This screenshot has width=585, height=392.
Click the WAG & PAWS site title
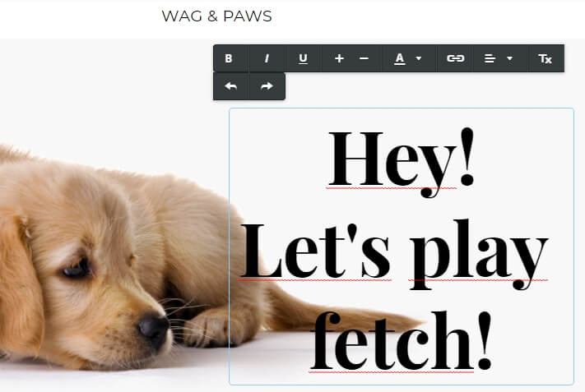pyautogui.click(x=216, y=16)
